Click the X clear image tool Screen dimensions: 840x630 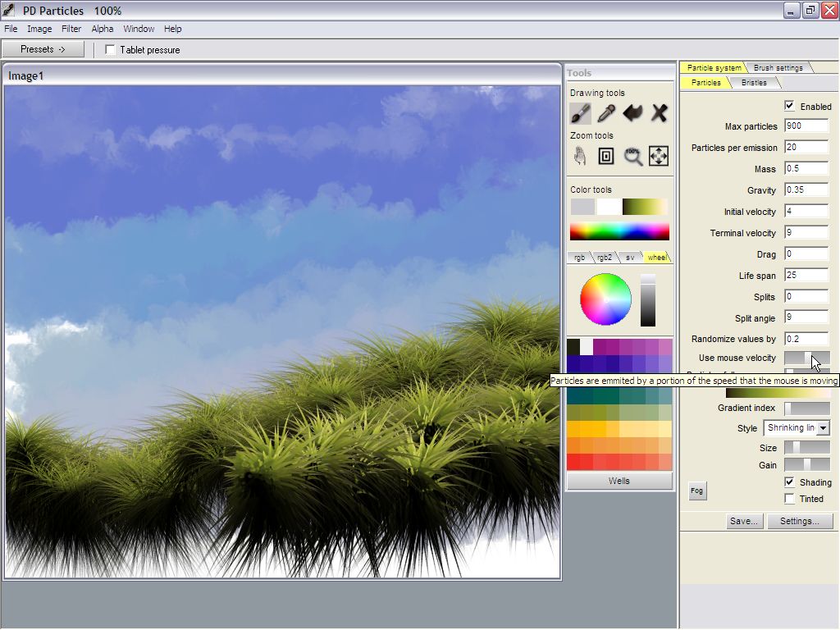pyautogui.click(x=659, y=112)
